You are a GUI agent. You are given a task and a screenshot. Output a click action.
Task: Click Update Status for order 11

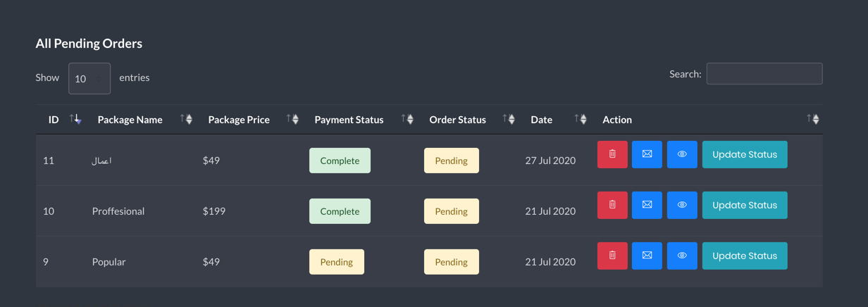[x=745, y=154]
